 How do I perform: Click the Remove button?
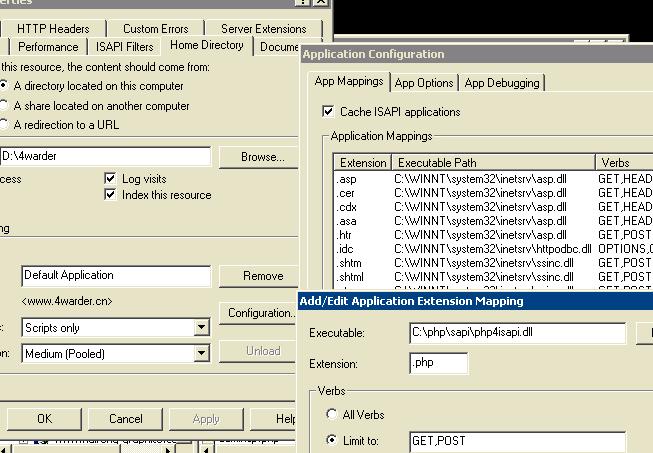(x=259, y=276)
